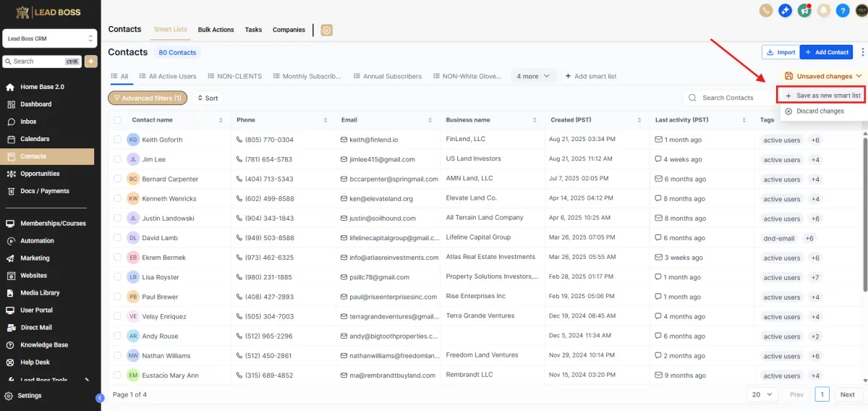Check the box for Keith Goforth
Image resolution: width=868 pixels, height=411 pixels.
point(117,140)
